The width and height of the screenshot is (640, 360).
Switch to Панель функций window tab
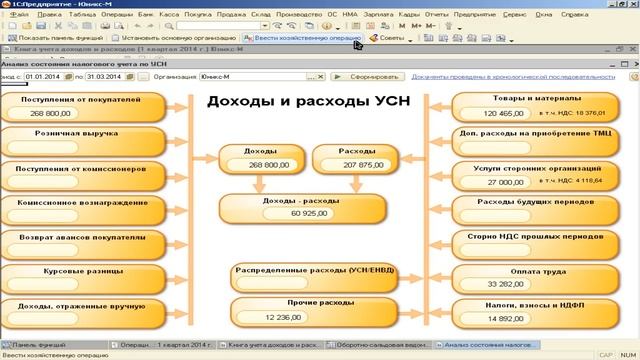coord(55,345)
